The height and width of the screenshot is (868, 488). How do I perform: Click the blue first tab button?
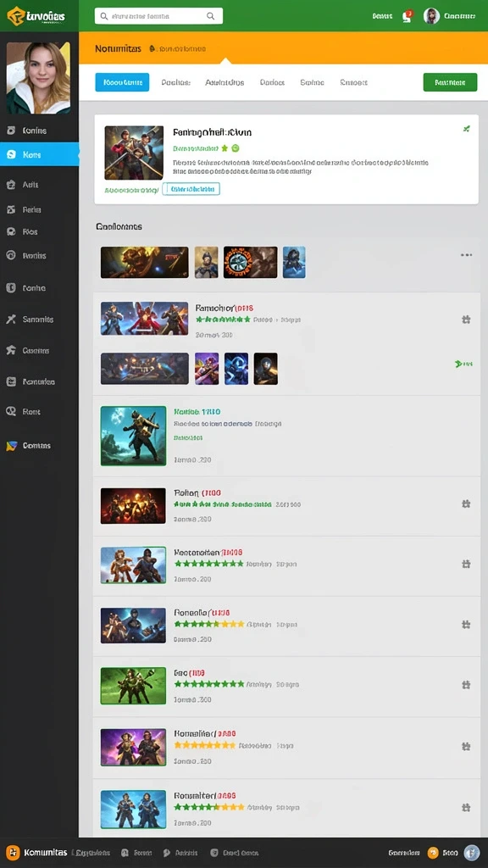pos(122,82)
